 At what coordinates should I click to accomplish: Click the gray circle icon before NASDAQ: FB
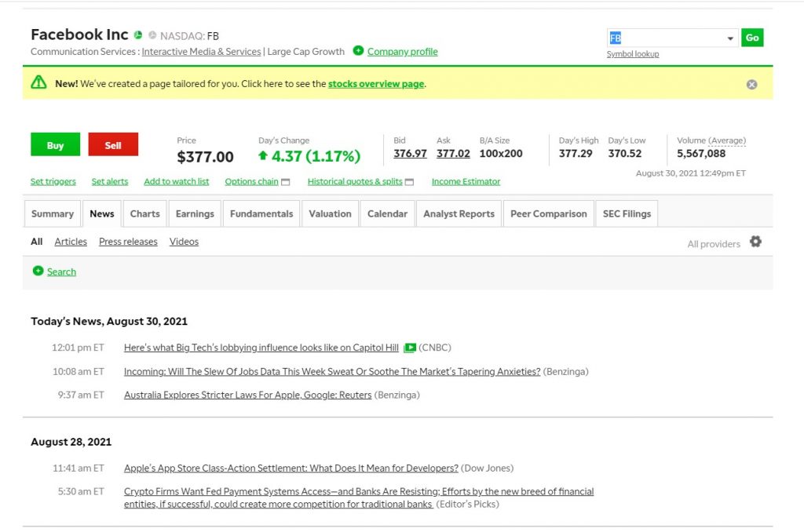point(152,35)
